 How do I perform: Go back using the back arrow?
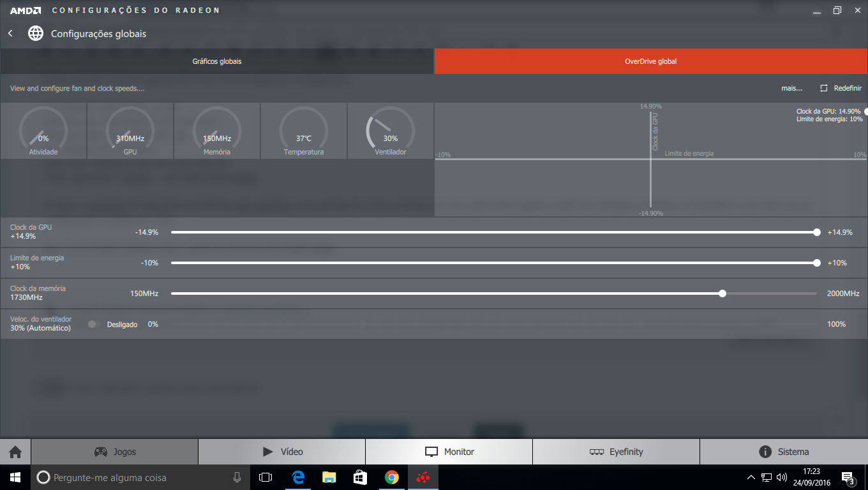point(10,33)
